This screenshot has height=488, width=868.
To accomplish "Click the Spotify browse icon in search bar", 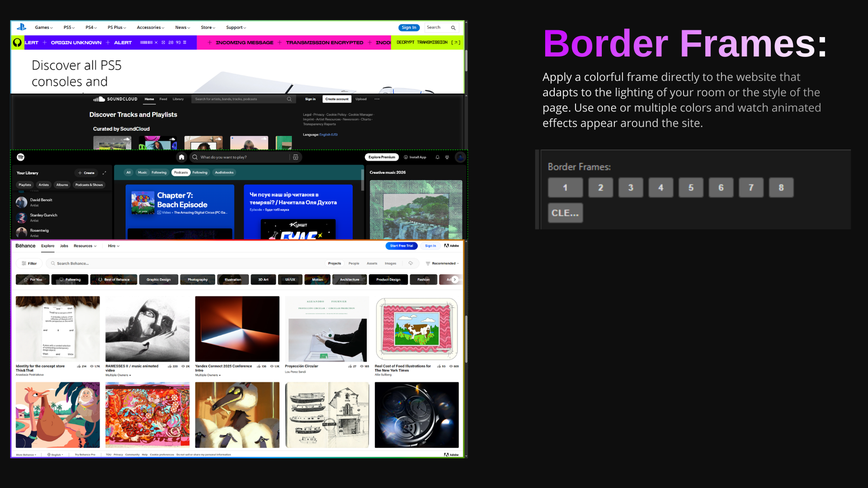I will pyautogui.click(x=296, y=157).
